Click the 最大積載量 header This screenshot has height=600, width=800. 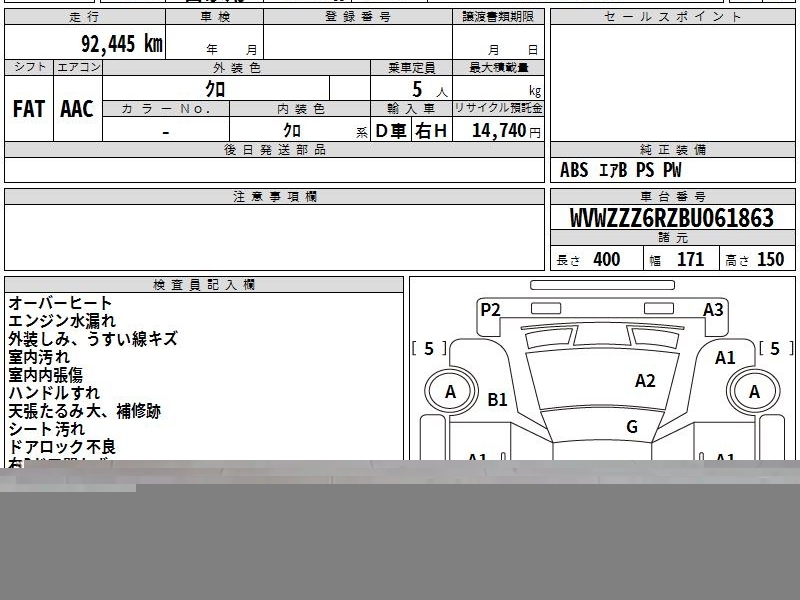click(x=498, y=67)
